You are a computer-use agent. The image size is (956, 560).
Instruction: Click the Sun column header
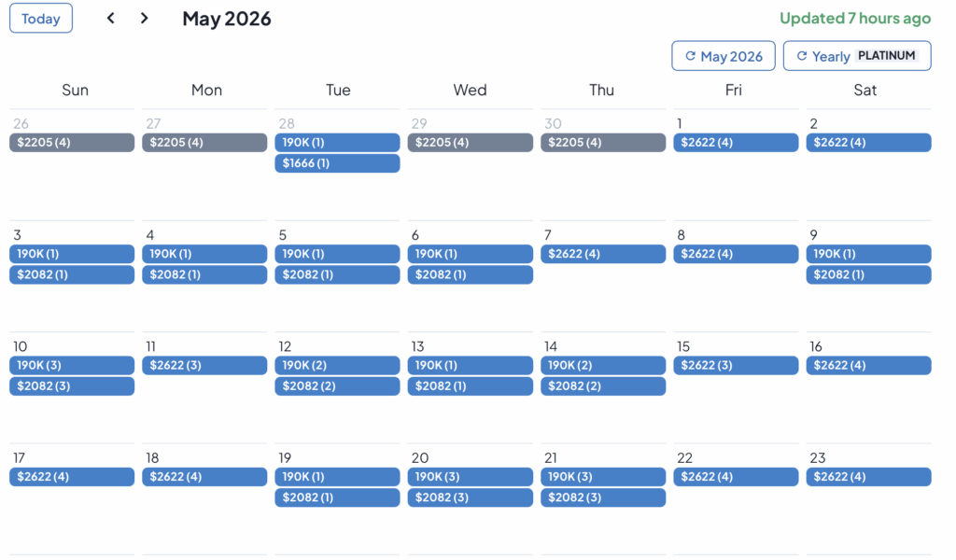point(75,90)
